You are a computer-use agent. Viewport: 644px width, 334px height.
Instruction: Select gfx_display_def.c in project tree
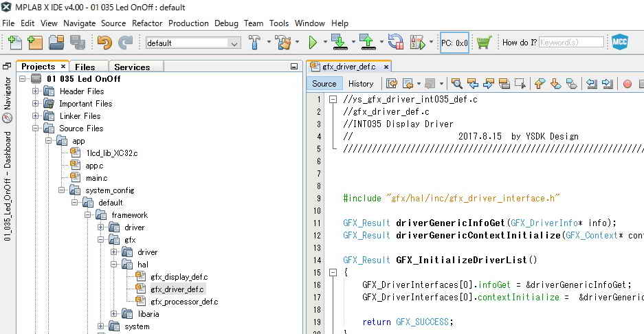[178, 277]
